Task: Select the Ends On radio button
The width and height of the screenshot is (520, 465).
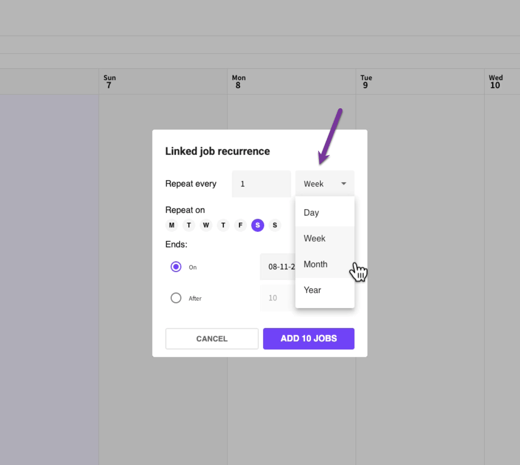Action: pos(176,267)
